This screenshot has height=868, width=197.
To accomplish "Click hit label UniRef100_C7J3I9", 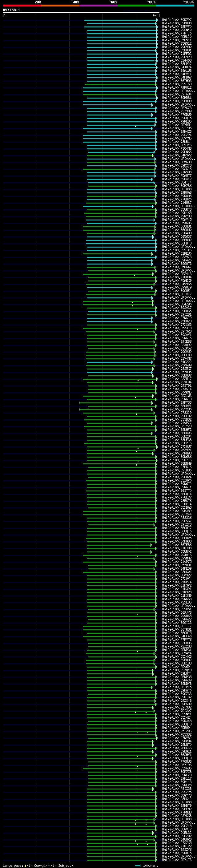I will (176, 413).
